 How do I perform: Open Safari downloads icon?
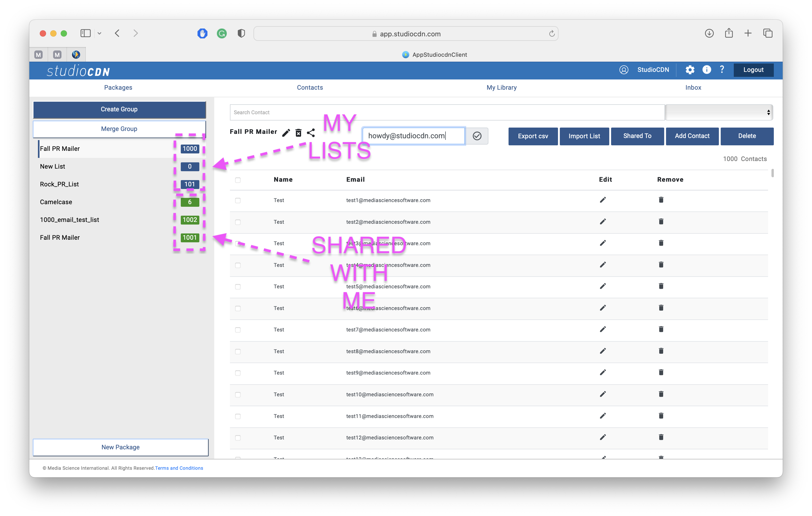click(x=709, y=33)
